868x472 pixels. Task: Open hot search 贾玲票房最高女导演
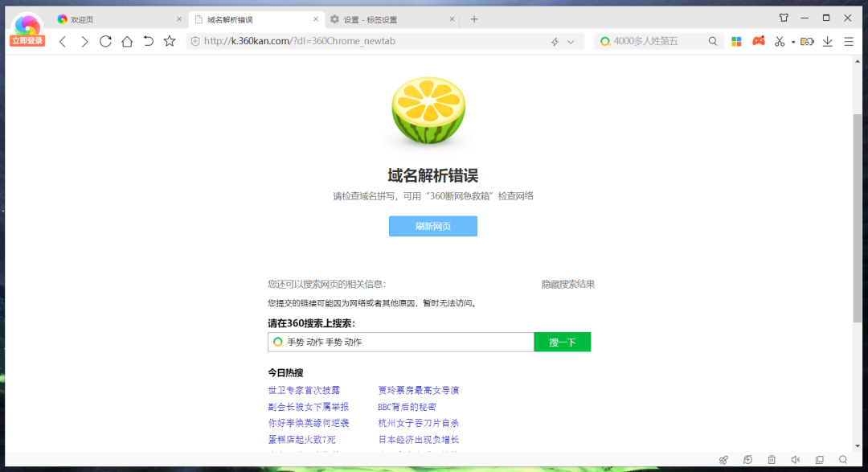click(x=419, y=390)
